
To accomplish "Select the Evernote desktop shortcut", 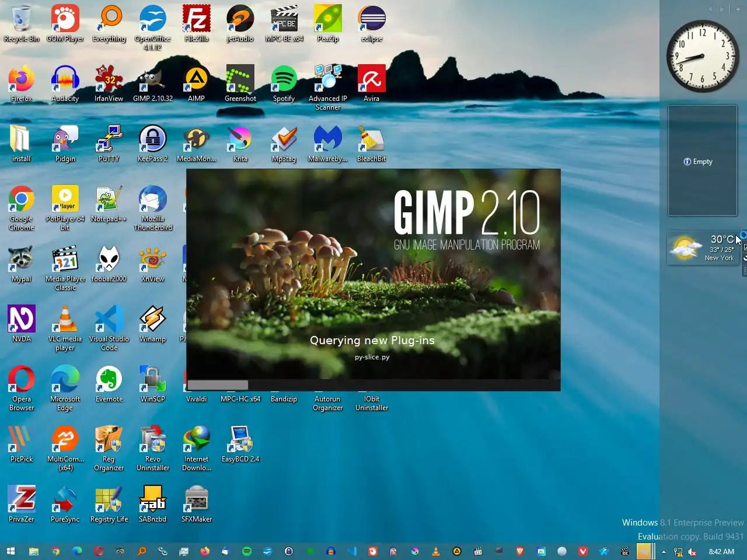I will pyautogui.click(x=109, y=384).
